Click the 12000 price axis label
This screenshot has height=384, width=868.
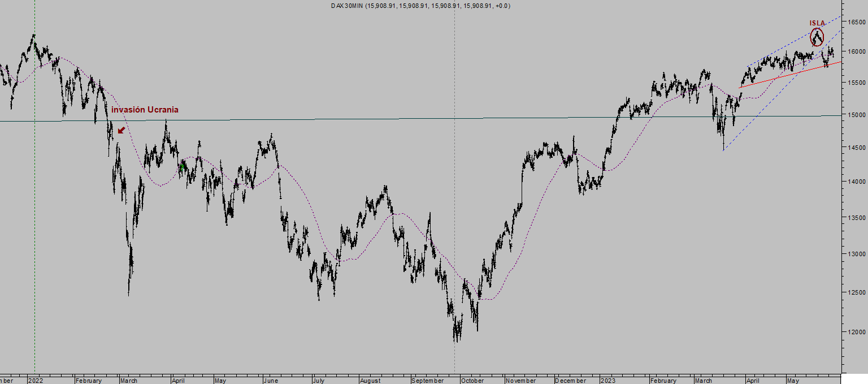856,332
